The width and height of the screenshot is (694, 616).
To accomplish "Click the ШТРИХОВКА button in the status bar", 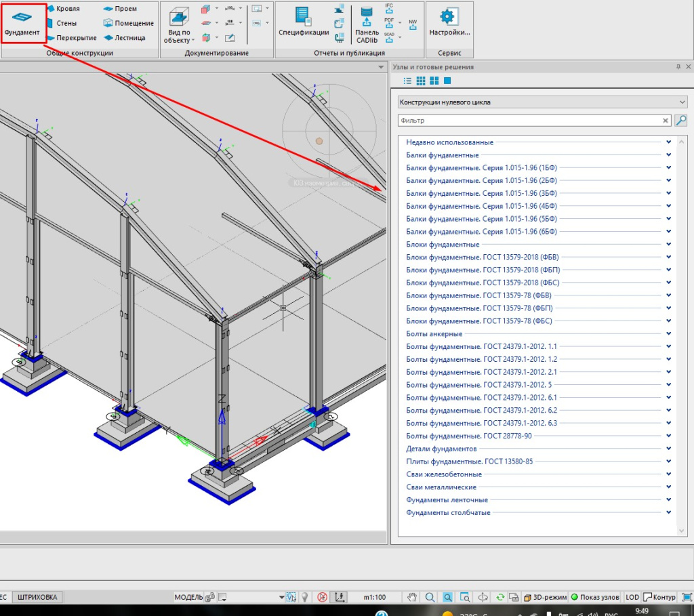I will coord(37,597).
